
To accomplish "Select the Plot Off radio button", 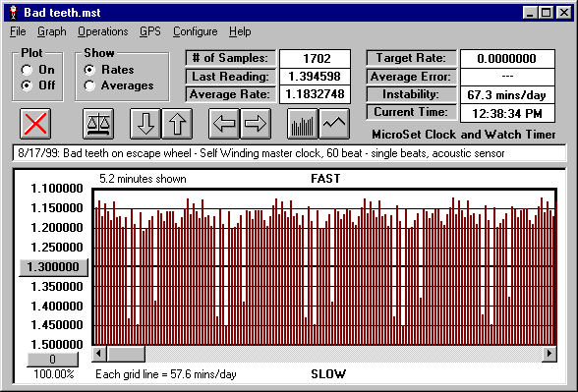I will click(x=27, y=85).
